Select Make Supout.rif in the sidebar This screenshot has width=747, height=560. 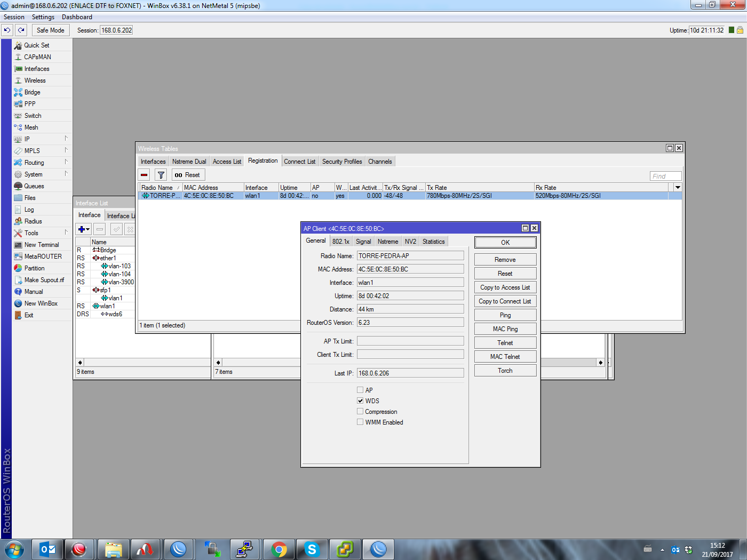click(44, 280)
